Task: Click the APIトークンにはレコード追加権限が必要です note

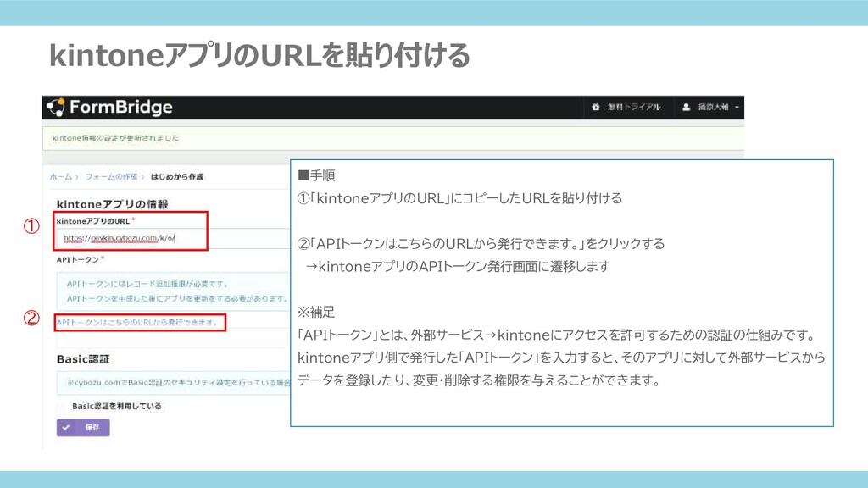Action: tap(147, 284)
